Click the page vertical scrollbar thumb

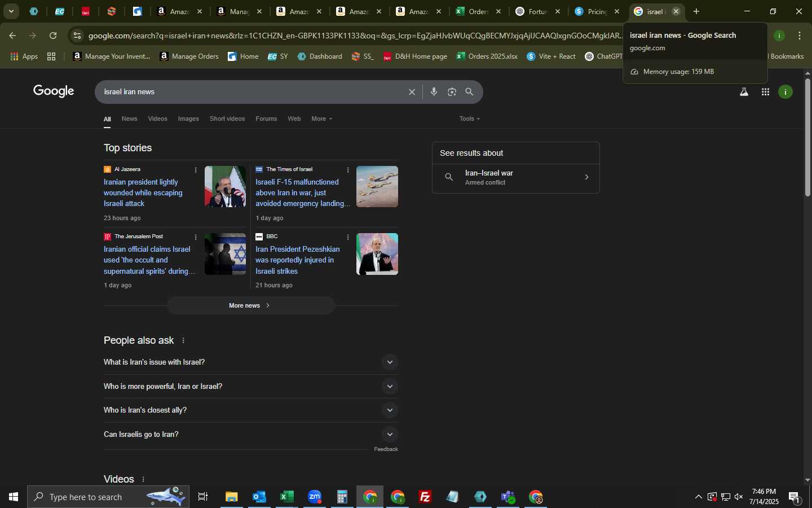[807, 137]
